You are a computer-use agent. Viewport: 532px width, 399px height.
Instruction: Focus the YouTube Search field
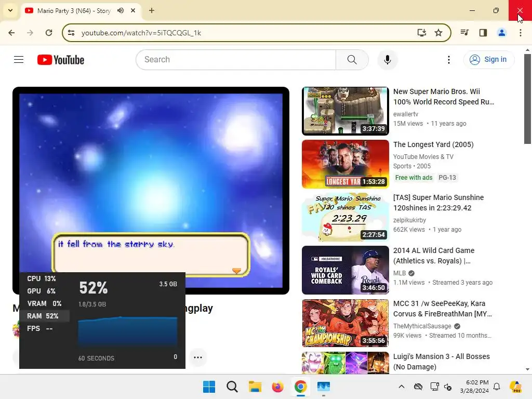click(x=236, y=60)
